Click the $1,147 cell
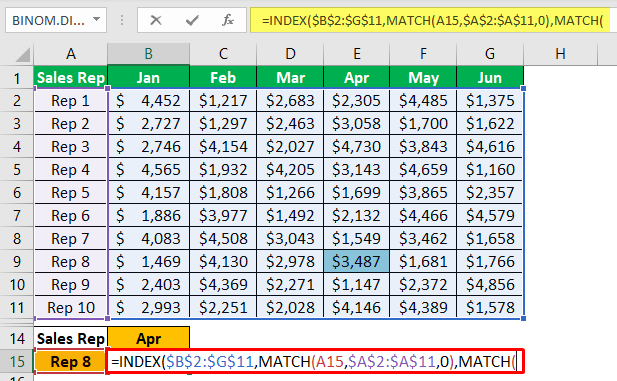The width and height of the screenshot is (617, 381). pyautogui.click(x=357, y=285)
